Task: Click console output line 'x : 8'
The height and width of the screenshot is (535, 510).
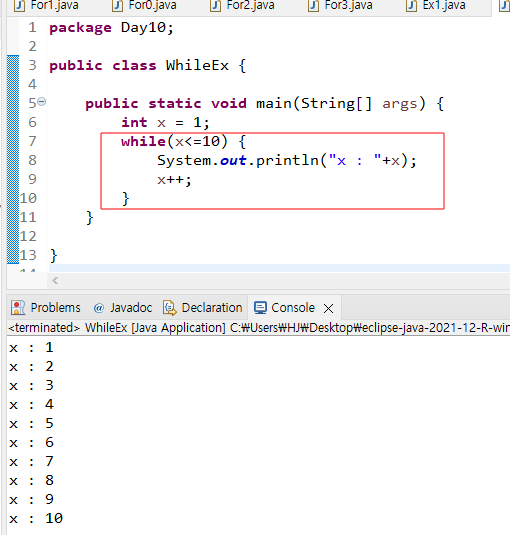Action: (x=31, y=481)
